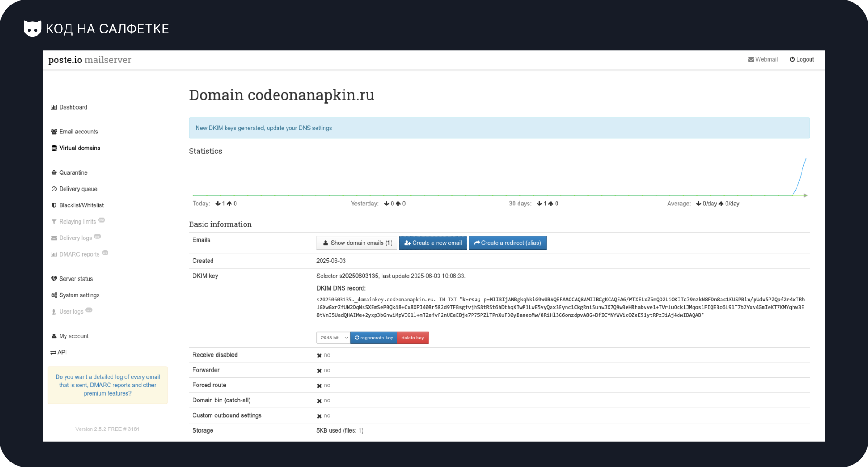The image size is (868, 467).
Task: Click the Custom outbound settings no value
Action: coord(324,416)
